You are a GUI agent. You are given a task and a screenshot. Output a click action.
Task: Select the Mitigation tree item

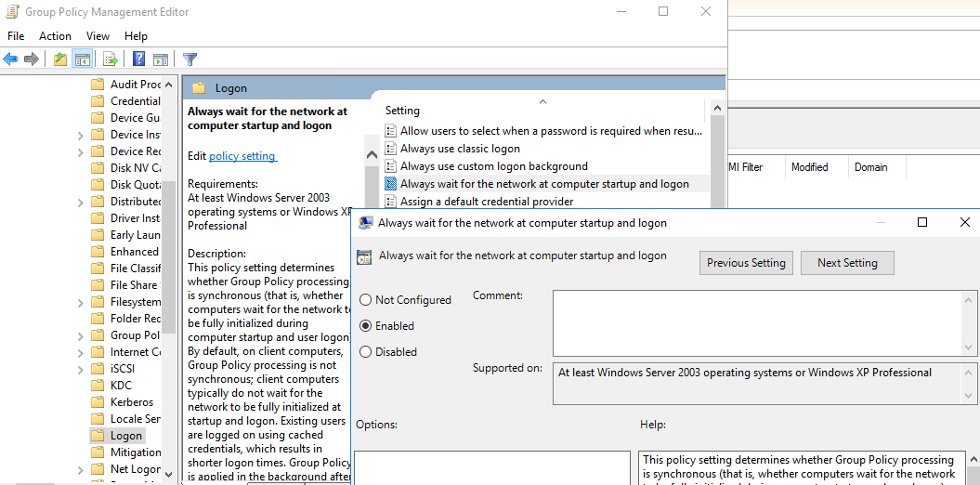coord(136,452)
